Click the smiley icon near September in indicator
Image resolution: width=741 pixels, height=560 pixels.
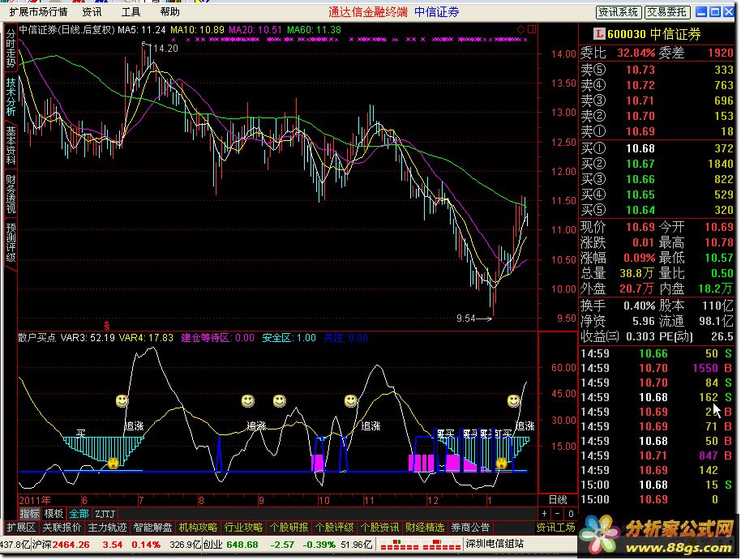[x=279, y=400]
